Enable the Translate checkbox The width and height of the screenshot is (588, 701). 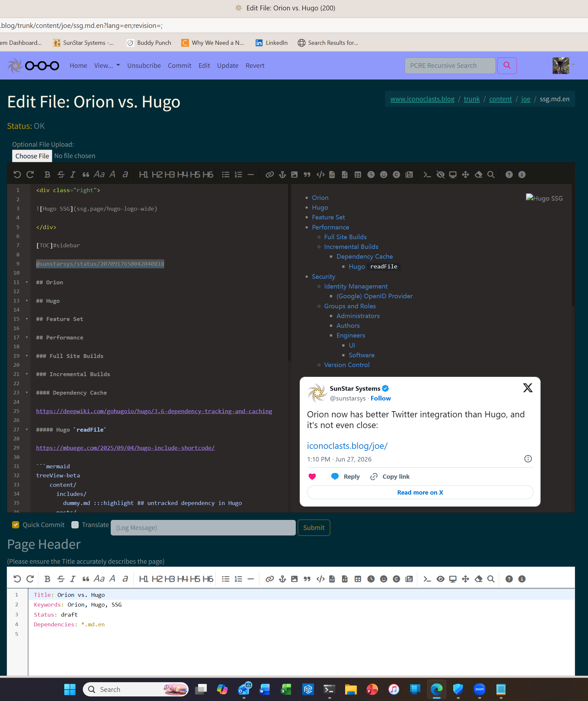pyautogui.click(x=75, y=525)
